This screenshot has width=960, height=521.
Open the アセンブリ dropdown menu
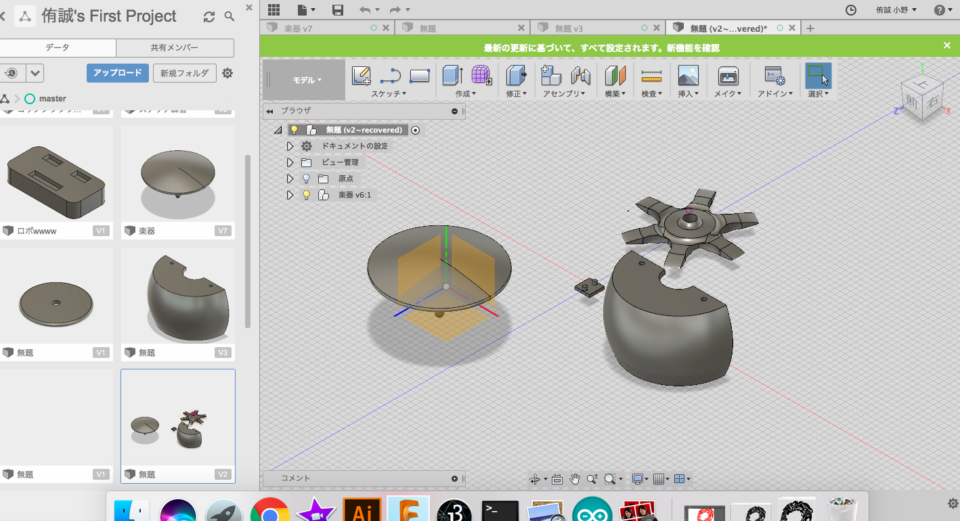(x=564, y=94)
